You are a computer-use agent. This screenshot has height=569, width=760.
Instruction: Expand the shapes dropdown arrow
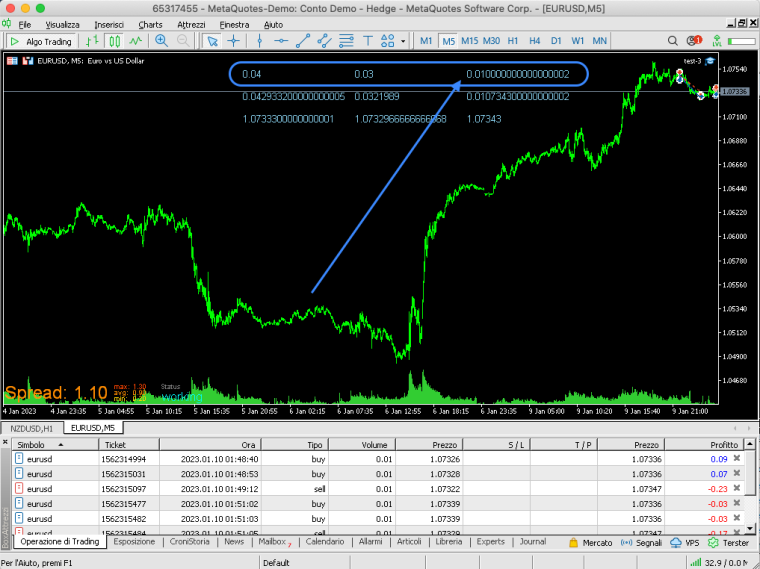[x=403, y=42]
